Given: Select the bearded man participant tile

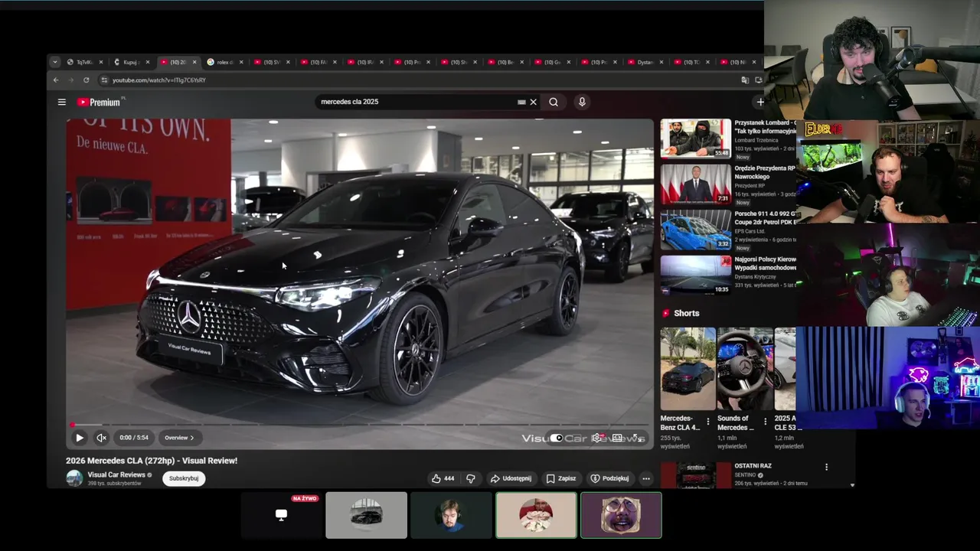Looking at the screenshot, I should pyautogui.click(x=451, y=515).
